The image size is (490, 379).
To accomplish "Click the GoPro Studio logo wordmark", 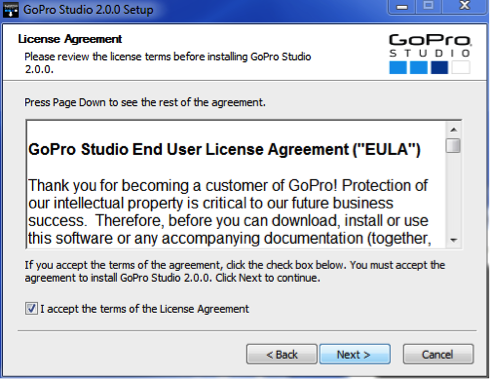I will tap(430, 46).
